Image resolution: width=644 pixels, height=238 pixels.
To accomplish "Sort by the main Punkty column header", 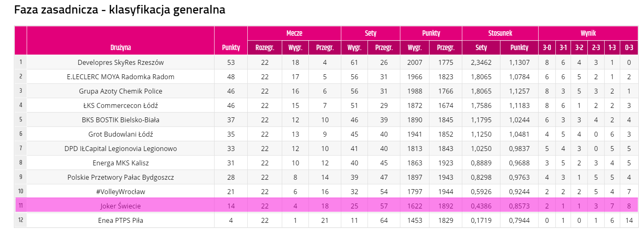I will [x=231, y=48].
